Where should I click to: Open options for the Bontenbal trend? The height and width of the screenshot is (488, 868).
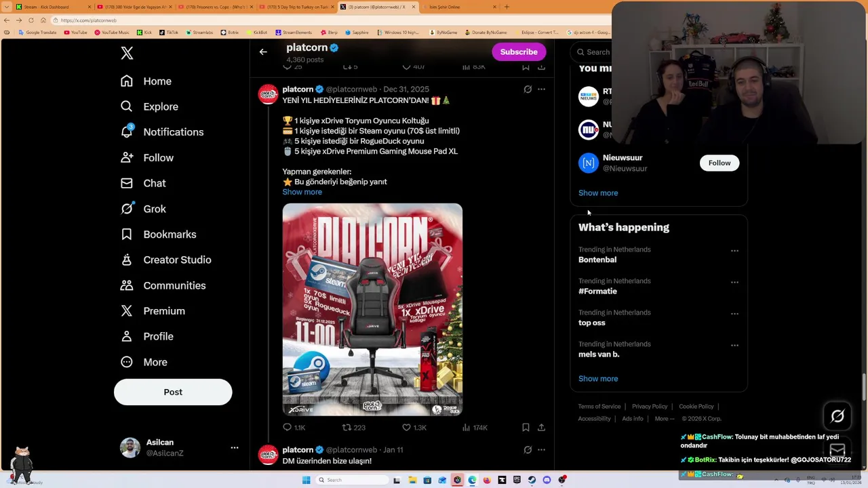pos(734,251)
